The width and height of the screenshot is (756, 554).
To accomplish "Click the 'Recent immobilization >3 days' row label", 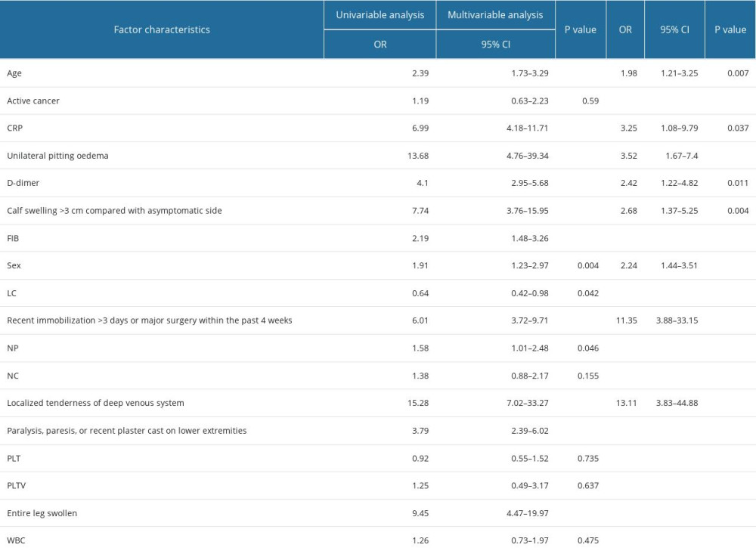I will click(x=149, y=320).
